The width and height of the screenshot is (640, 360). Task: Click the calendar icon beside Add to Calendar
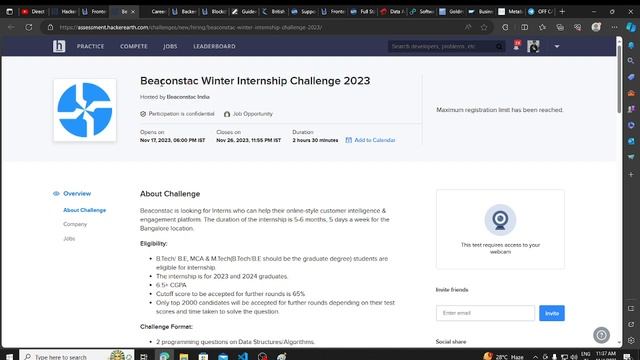pos(349,140)
